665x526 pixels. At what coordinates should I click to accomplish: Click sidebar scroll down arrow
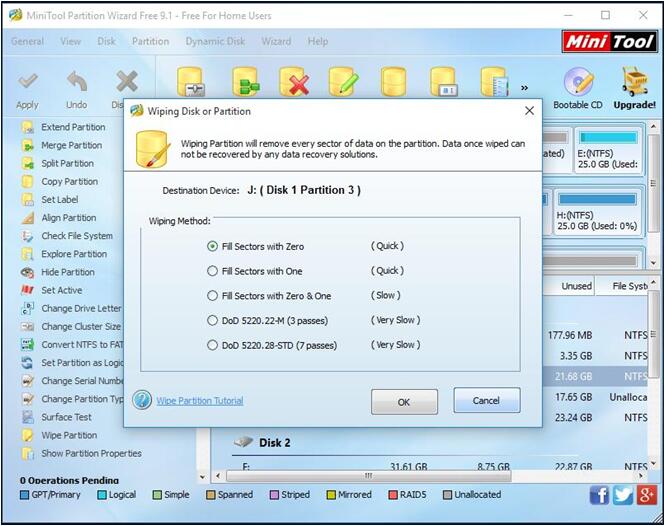coord(203,477)
